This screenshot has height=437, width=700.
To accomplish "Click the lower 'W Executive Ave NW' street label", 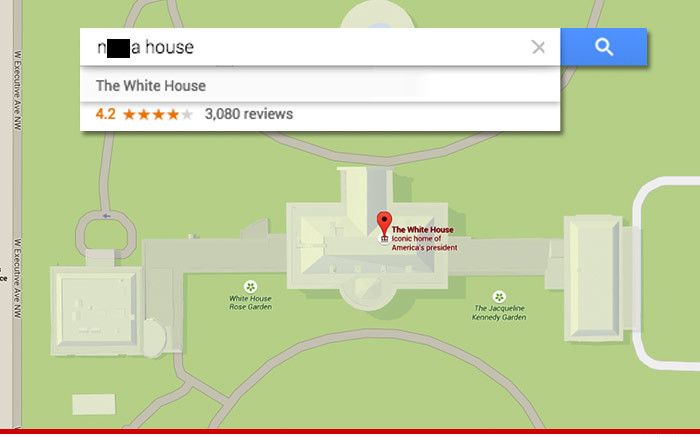I will 17,278.
